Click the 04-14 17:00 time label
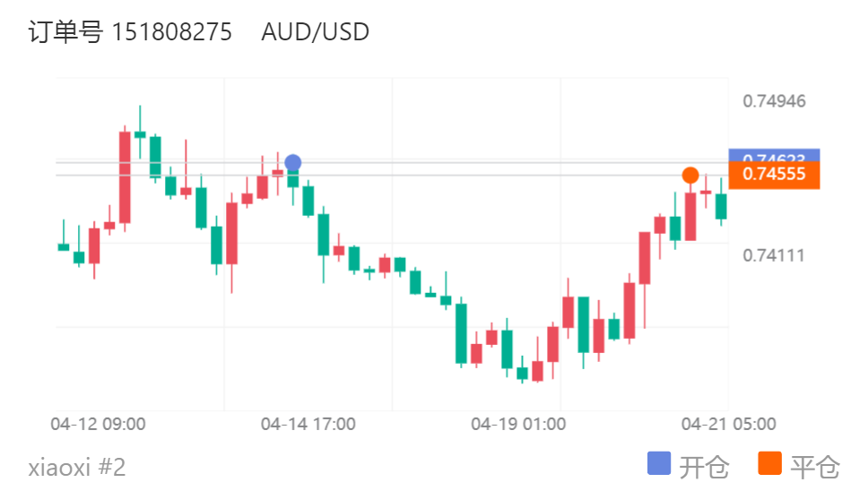The height and width of the screenshot is (491, 868). tap(308, 424)
